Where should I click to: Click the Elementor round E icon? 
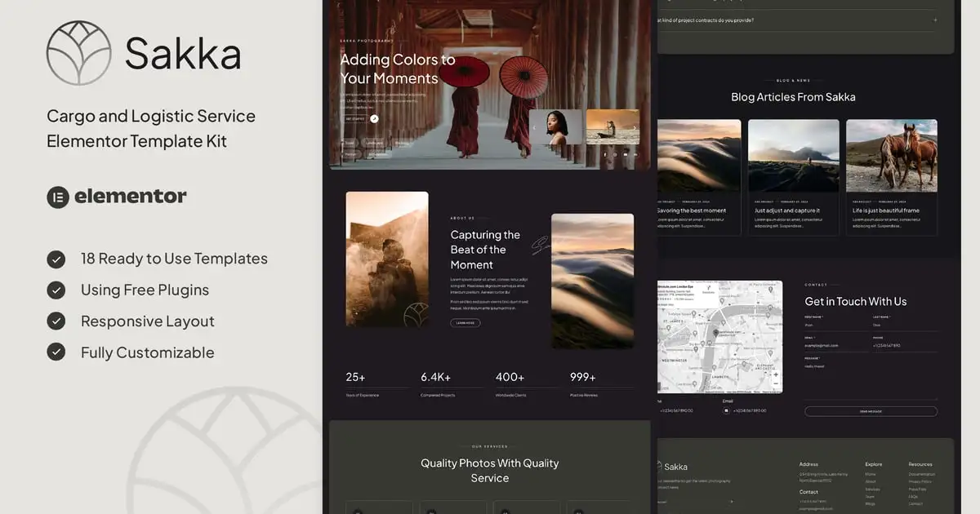[57, 197]
